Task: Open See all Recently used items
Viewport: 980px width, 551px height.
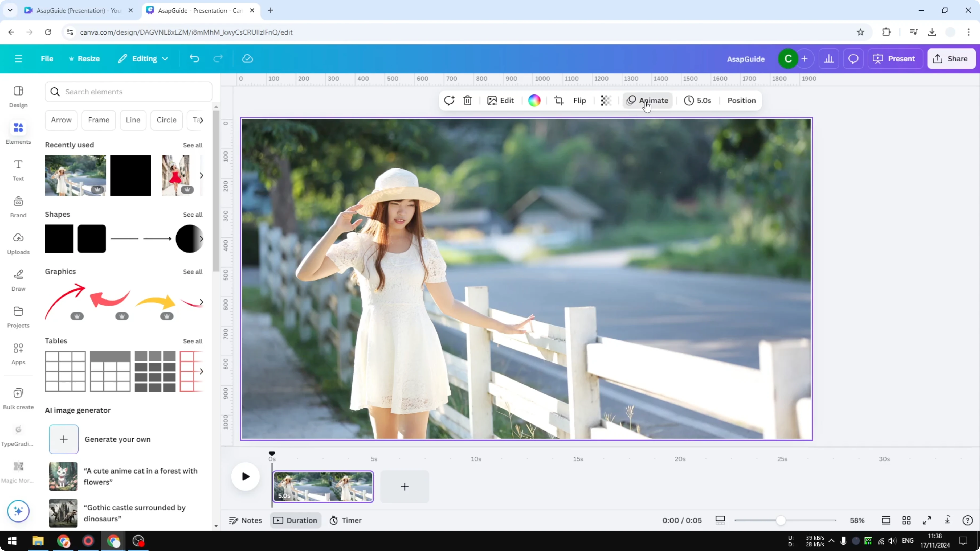Action: tap(193, 145)
